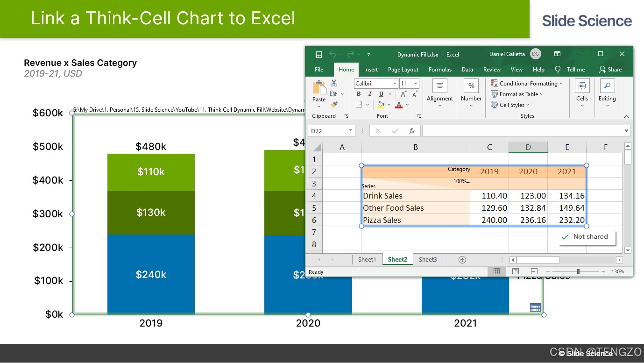Open the Number format group
644x363 pixels.
pyautogui.click(x=471, y=93)
